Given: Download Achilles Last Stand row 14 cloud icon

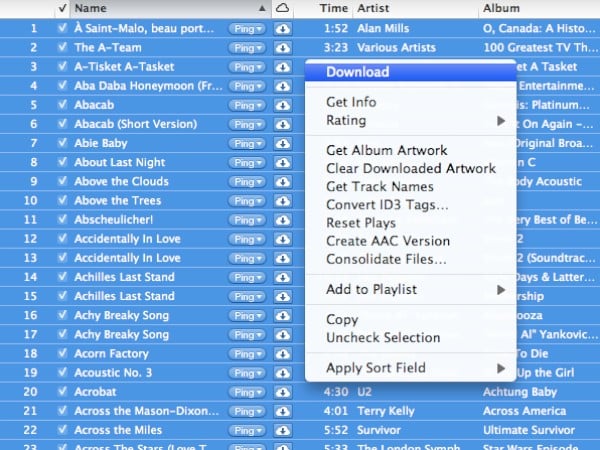Looking at the screenshot, I should point(283,277).
